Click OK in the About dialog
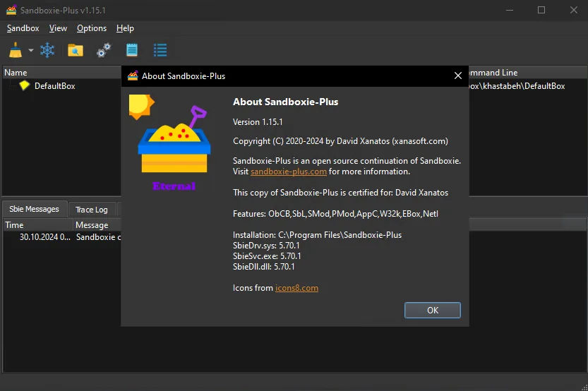This screenshot has height=391, width=588. (x=433, y=310)
